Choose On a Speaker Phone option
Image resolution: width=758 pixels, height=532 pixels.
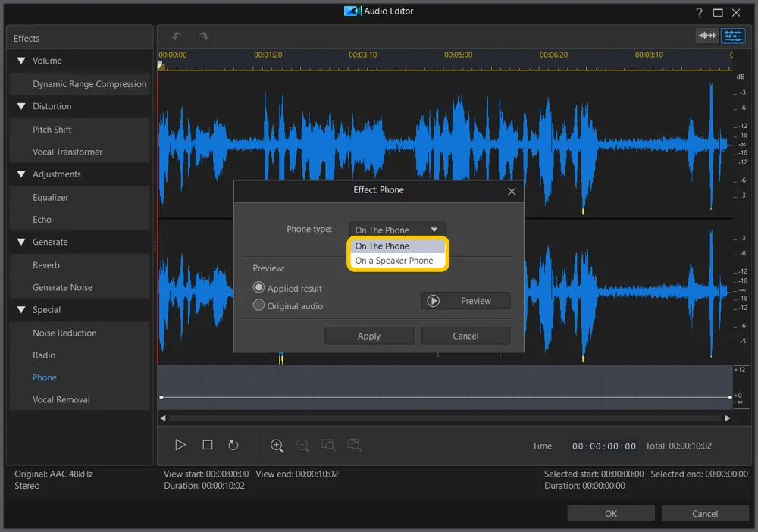[397, 261]
